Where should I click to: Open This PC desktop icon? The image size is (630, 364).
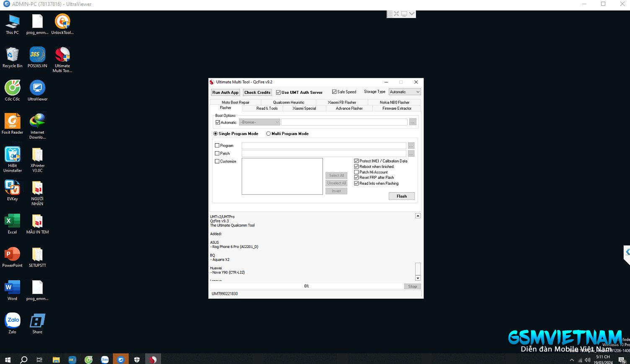[x=13, y=24]
